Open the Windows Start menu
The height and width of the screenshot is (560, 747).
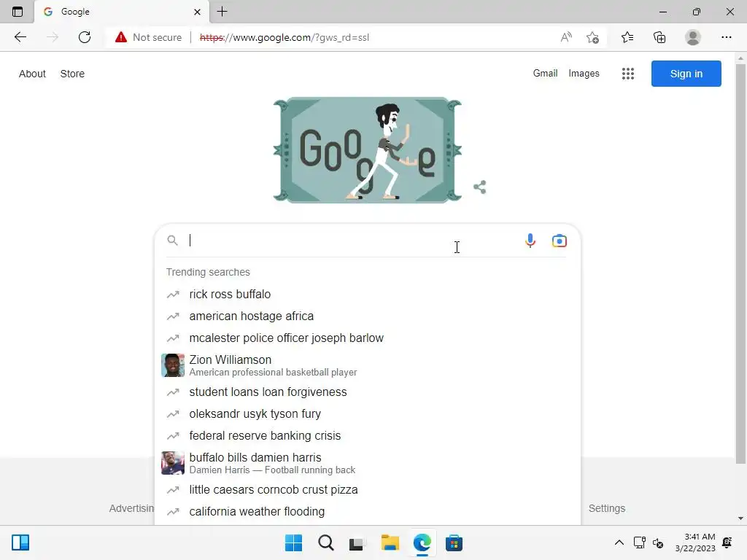pyautogui.click(x=293, y=542)
